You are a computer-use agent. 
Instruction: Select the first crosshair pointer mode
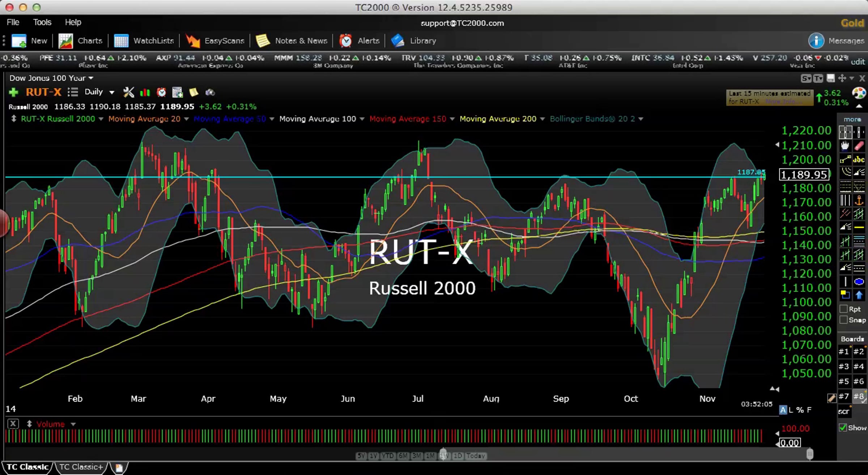pyautogui.click(x=846, y=132)
